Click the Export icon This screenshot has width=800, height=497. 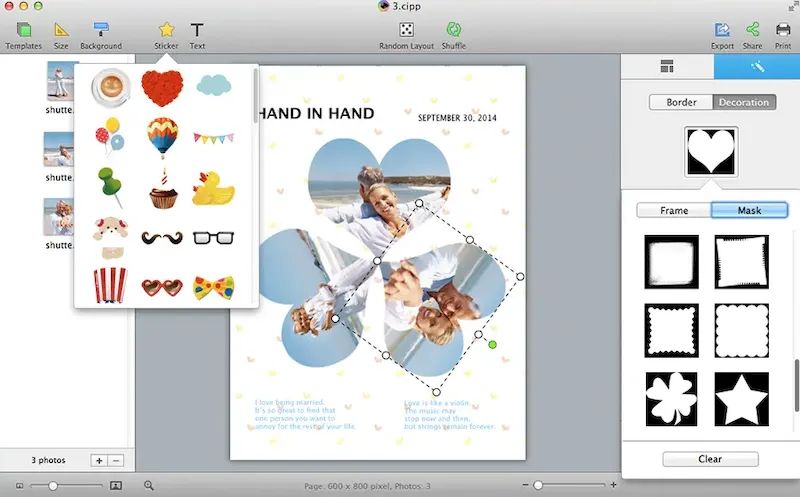[x=722, y=30]
